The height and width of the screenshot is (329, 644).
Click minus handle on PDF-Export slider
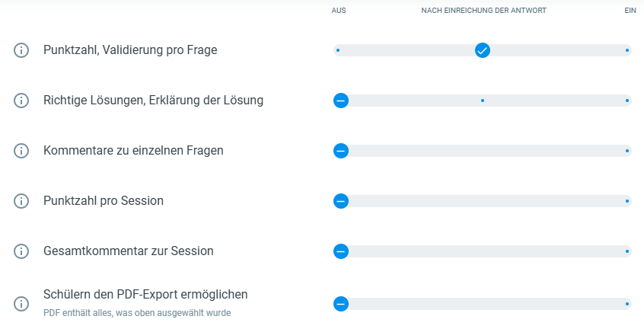(x=341, y=304)
